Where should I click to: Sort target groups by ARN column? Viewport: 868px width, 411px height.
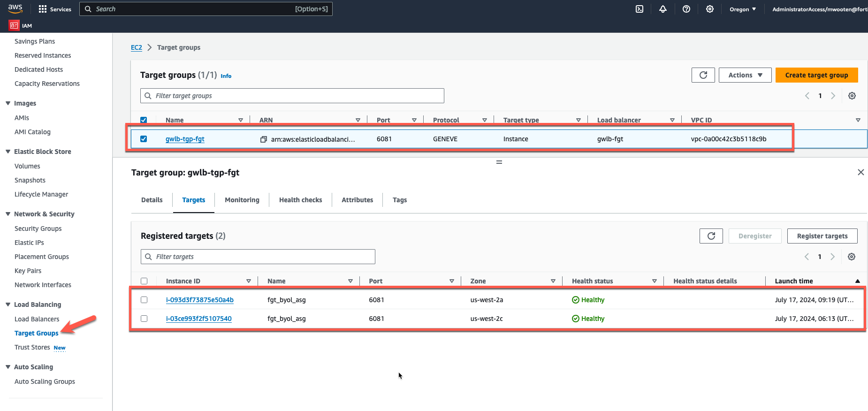coord(358,120)
